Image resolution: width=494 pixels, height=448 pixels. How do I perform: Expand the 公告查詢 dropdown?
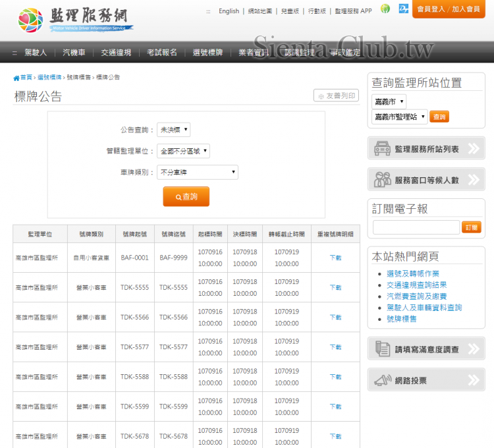coord(174,130)
